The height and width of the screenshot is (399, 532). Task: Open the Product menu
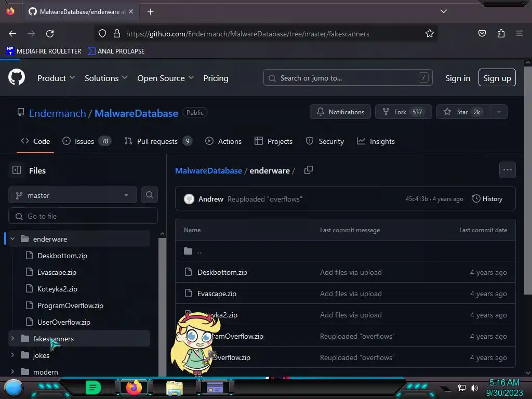click(56, 78)
